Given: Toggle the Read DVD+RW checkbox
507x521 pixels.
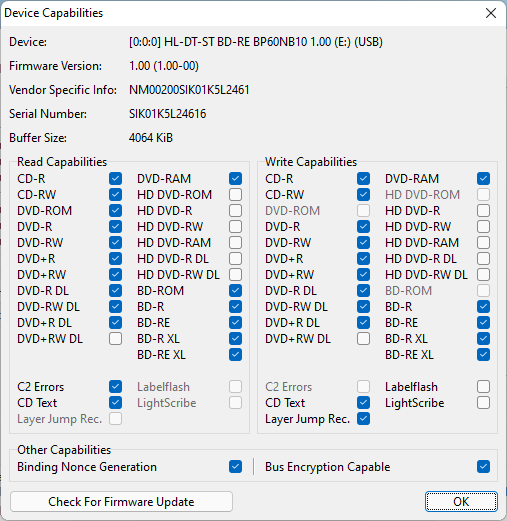Looking at the screenshot, I should (115, 274).
